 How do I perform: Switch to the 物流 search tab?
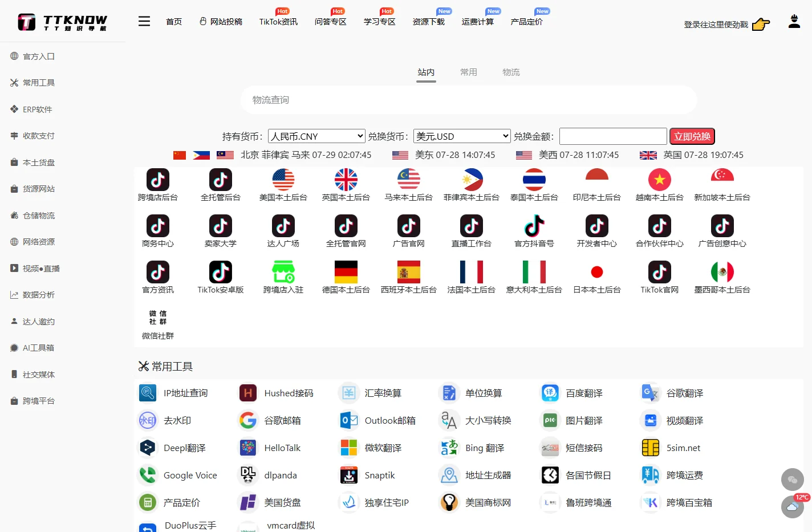[x=511, y=72]
